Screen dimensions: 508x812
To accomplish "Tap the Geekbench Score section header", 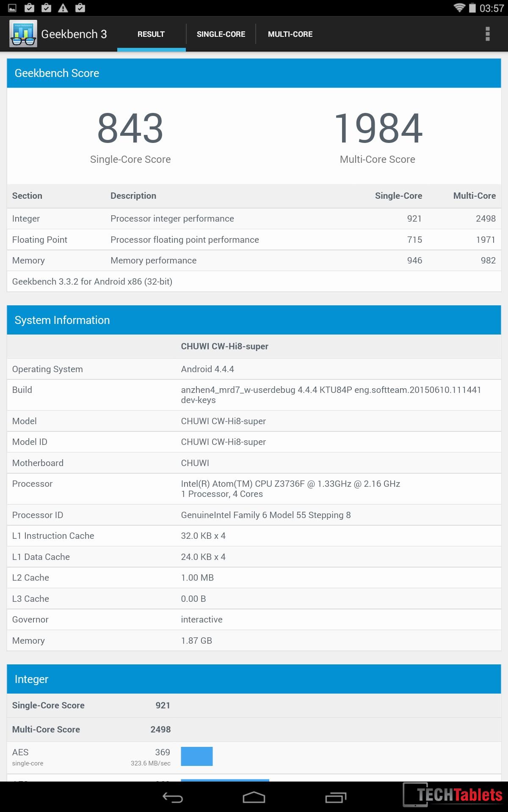I will (x=254, y=73).
